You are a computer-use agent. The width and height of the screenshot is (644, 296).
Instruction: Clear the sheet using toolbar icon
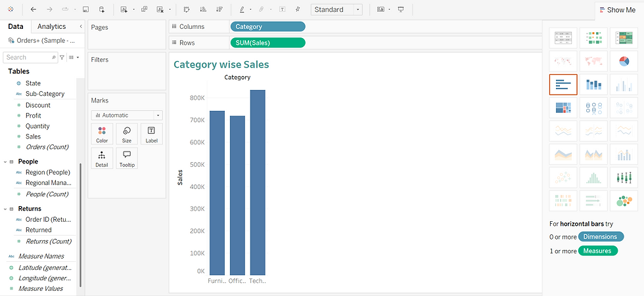coord(160,9)
